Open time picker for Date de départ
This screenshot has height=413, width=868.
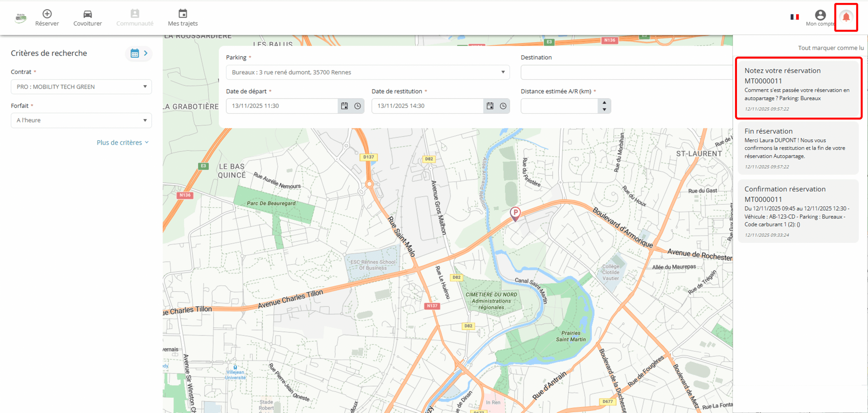[x=357, y=106]
